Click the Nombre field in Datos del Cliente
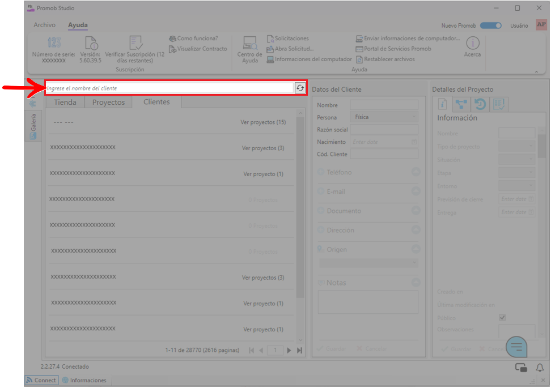 click(384, 105)
